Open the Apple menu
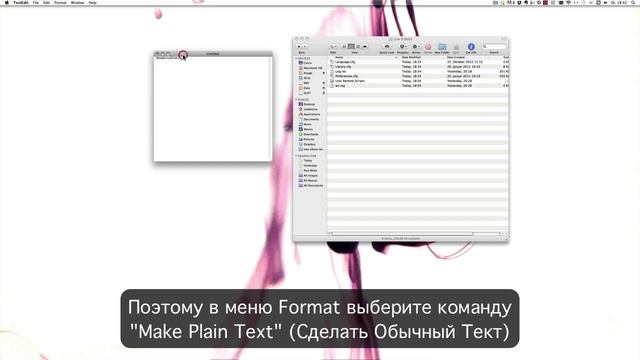The width and height of the screenshot is (640, 360). point(7,2)
